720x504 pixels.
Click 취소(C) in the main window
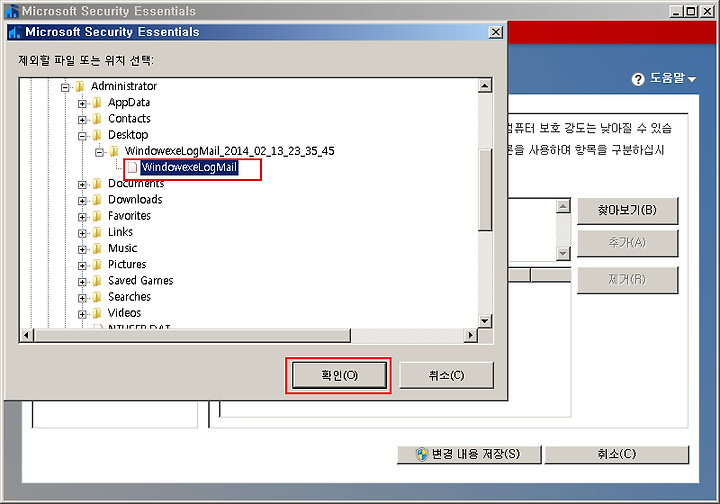617,454
